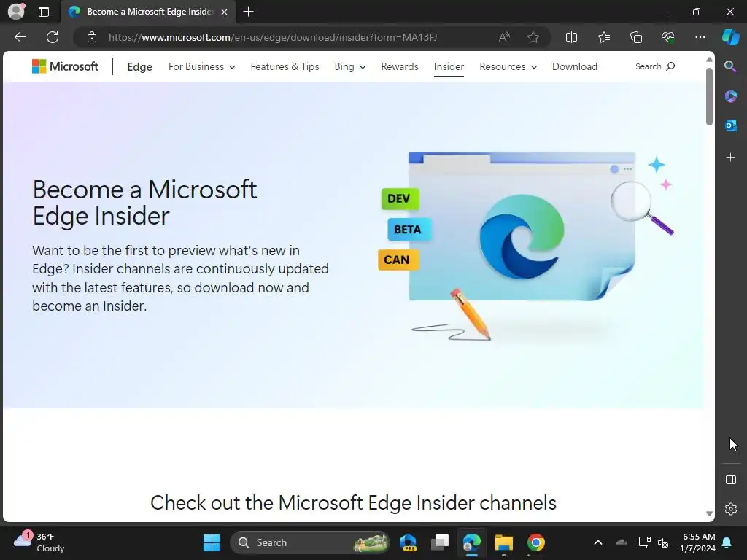Open network and volume quick settings
This screenshot has height=560, width=747.
tap(653, 542)
